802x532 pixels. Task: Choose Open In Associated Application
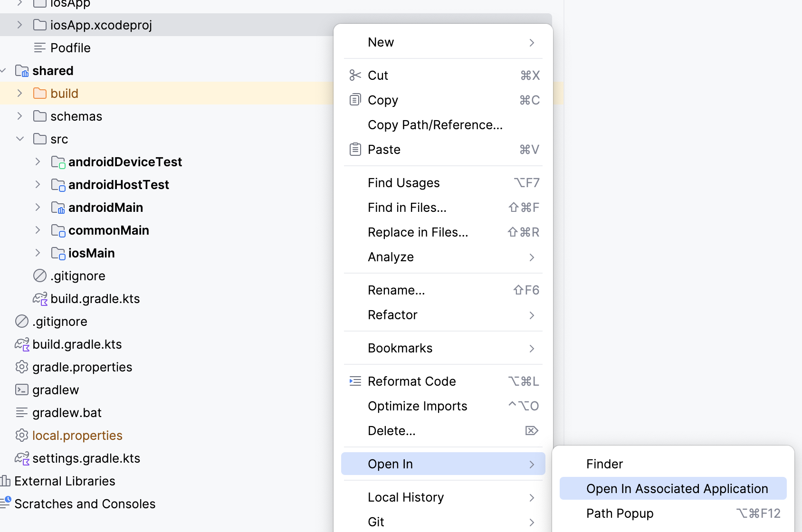point(677,489)
